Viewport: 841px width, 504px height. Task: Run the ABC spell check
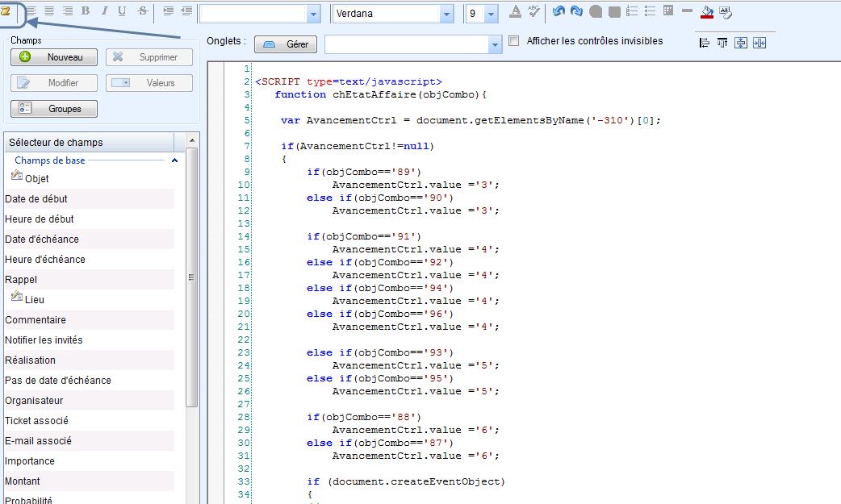pyautogui.click(x=533, y=11)
